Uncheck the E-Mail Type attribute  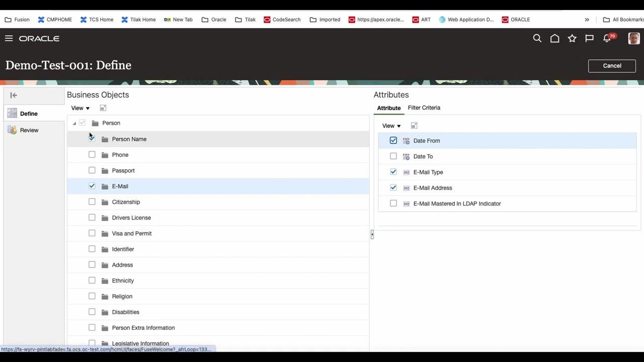click(x=393, y=172)
